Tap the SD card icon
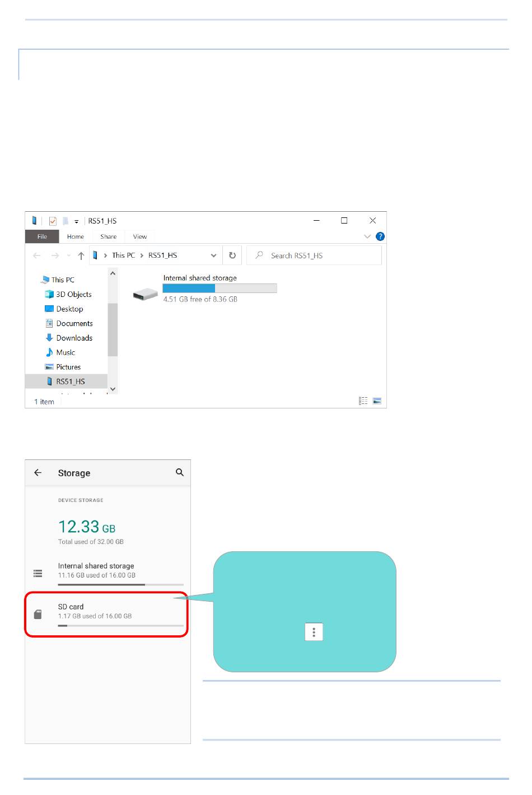The image size is (532, 795). (38, 614)
